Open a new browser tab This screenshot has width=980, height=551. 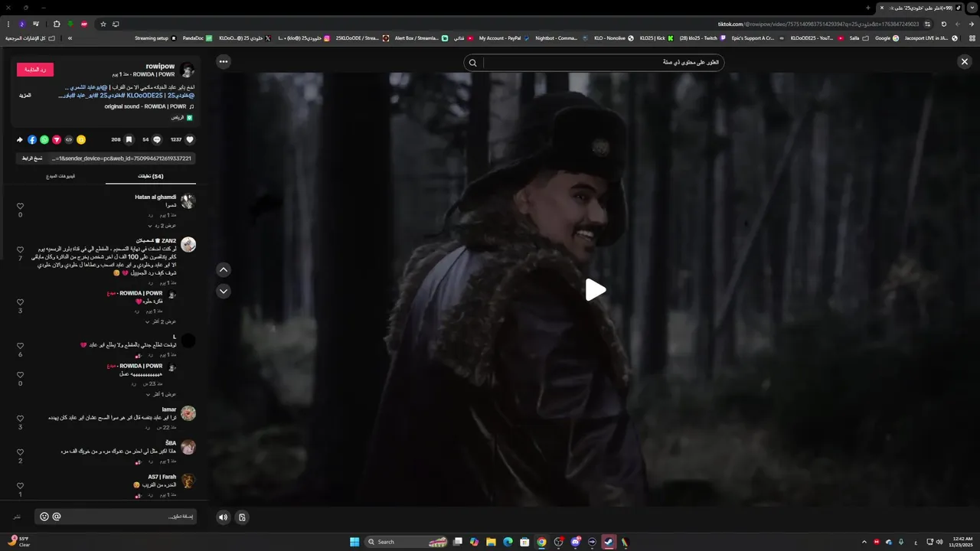click(x=867, y=8)
